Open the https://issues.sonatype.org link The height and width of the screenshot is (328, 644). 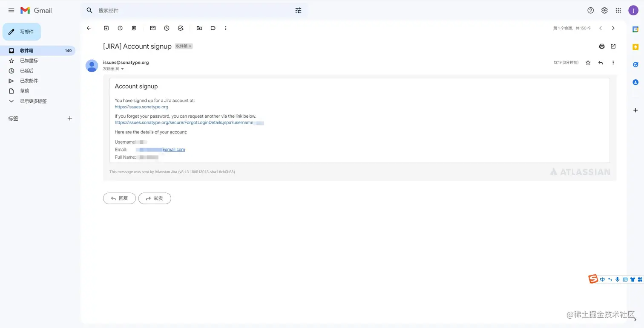point(141,107)
